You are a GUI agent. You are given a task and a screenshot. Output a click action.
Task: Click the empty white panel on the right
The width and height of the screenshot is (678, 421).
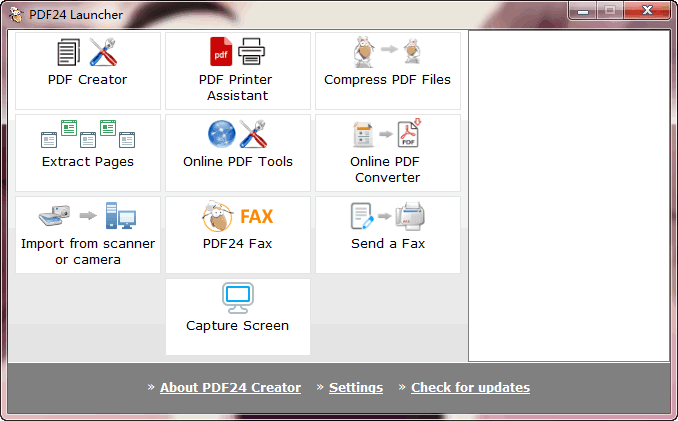coord(568,195)
